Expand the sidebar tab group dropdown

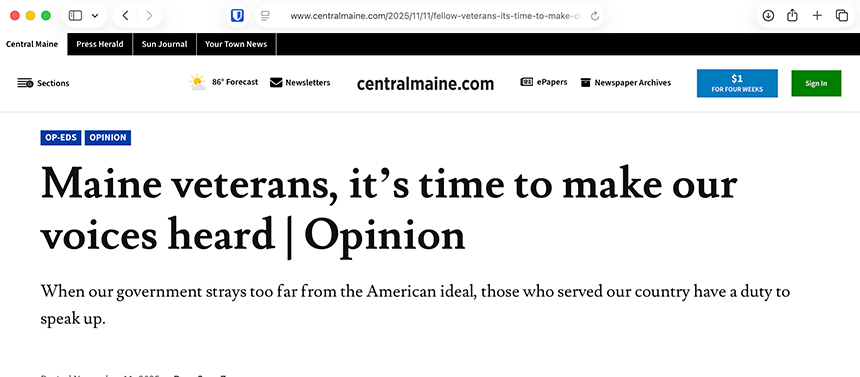pyautogui.click(x=94, y=16)
